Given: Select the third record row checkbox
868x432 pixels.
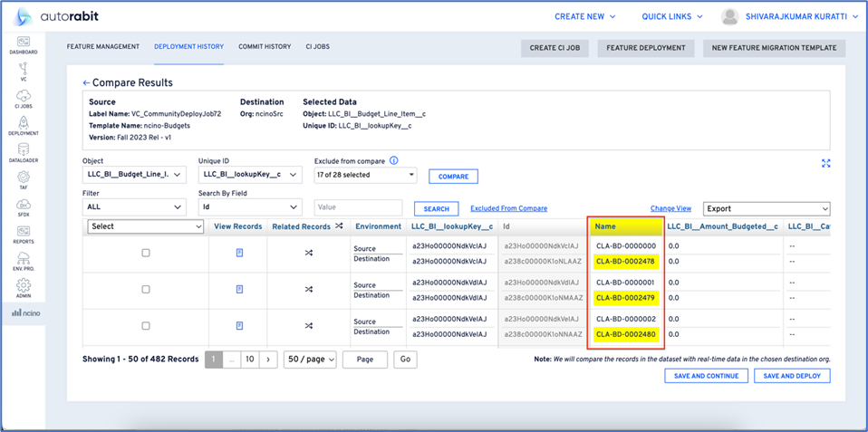Looking at the screenshot, I should 146,325.
